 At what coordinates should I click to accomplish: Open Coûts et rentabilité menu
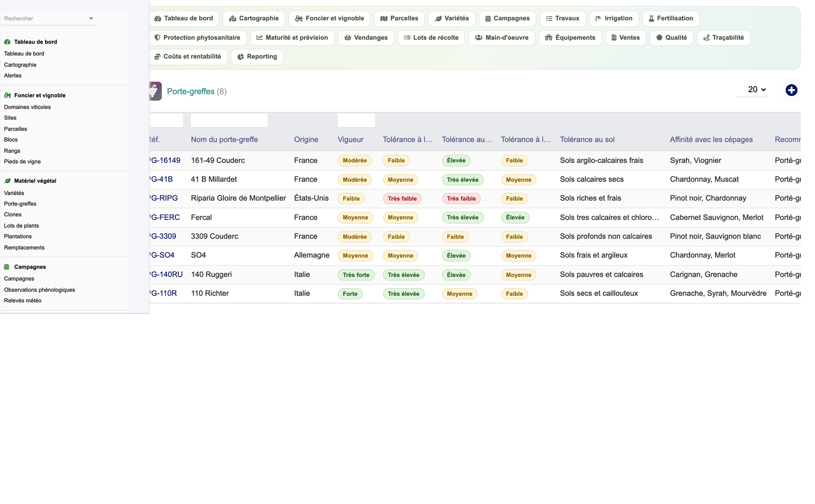click(188, 57)
